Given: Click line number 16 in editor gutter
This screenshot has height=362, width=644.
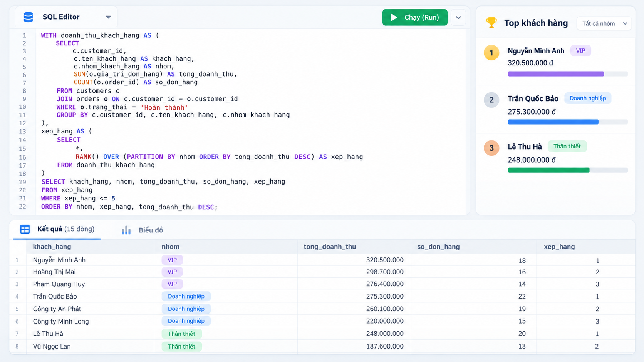Looking at the screenshot, I should pos(22,157).
